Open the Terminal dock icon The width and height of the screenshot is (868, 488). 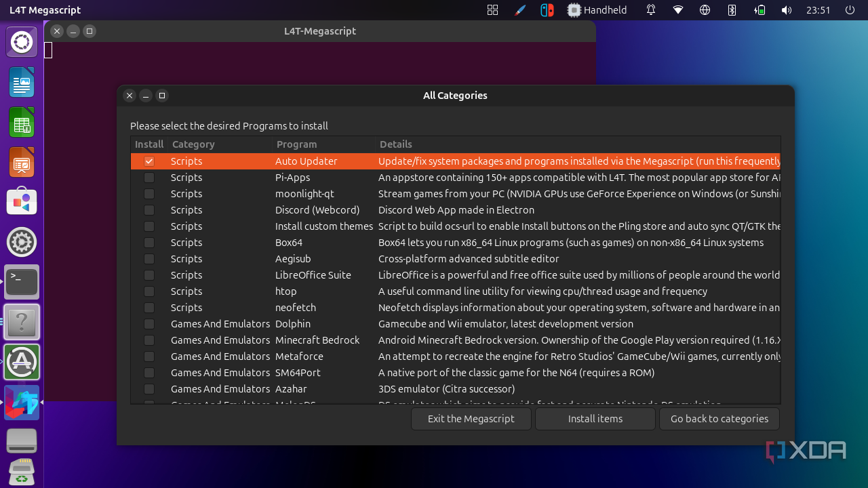click(x=22, y=282)
